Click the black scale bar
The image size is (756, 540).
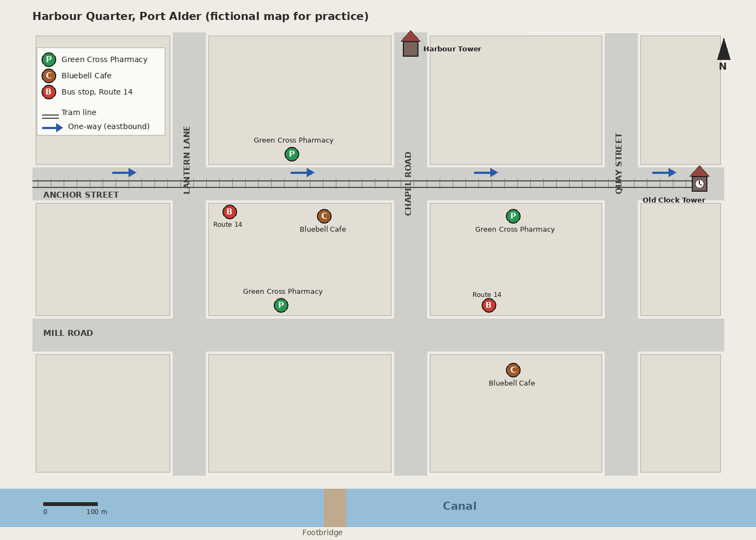70,504
